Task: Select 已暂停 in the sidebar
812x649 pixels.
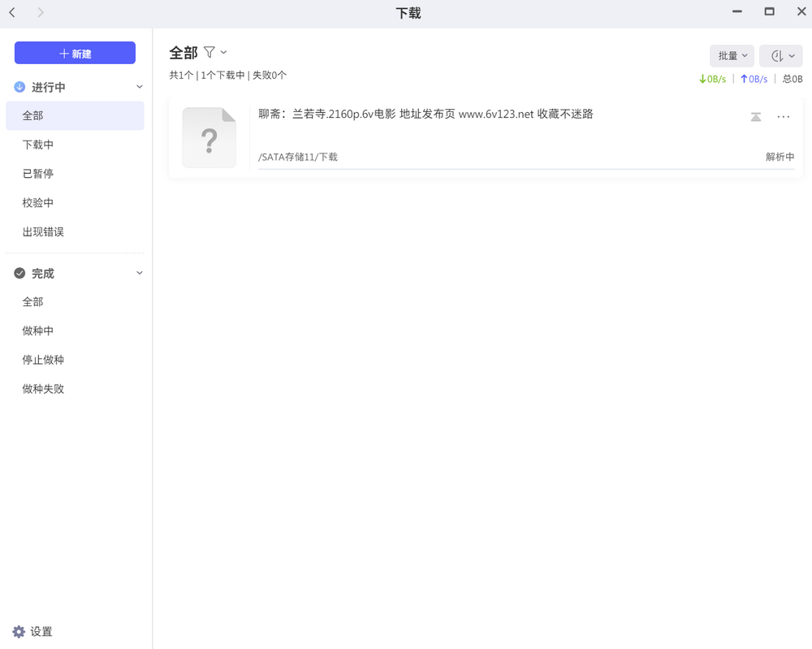Action: (38, 174)
